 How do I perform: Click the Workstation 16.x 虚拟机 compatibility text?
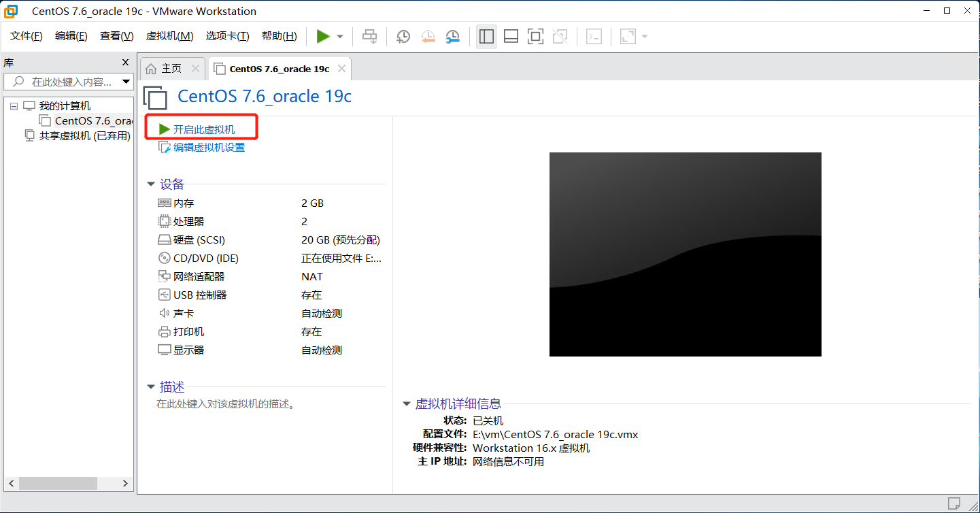[x=531, y=448]
